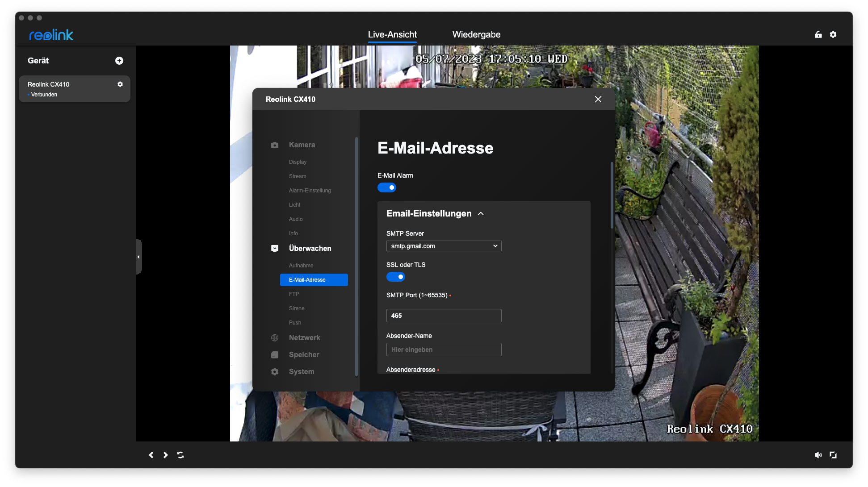Click the refresh cycle icon in bottom bar

(x=180, y=455)
